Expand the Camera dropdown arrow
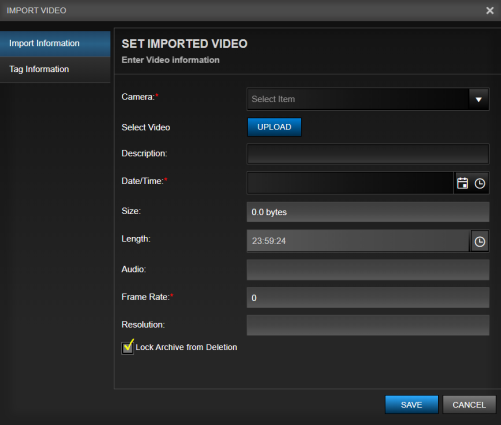The height and width of the screenshot is (425, 501). [x=479, y=99]
